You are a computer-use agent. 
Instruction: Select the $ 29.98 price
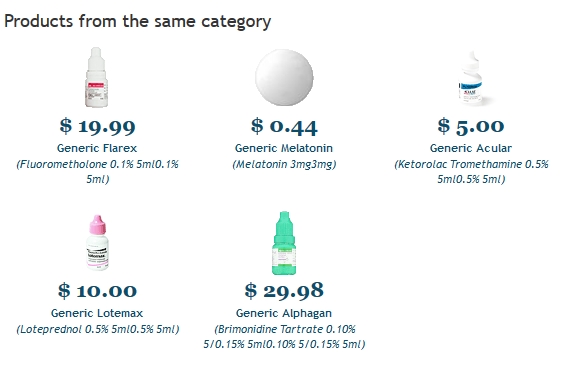tap(284, 291)
